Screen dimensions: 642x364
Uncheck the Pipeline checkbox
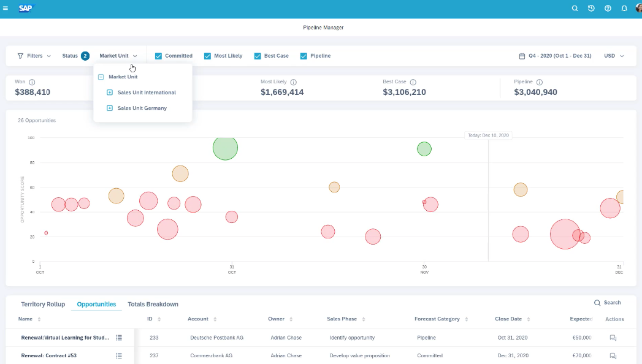tap(303, 55)
